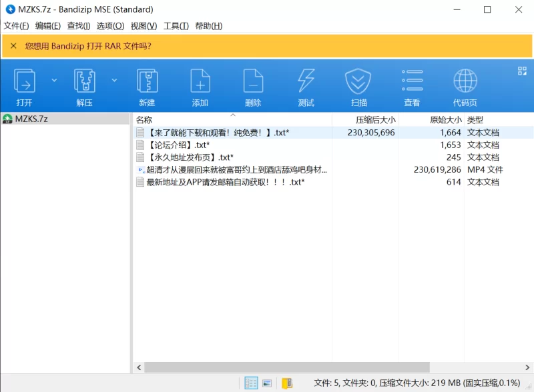Open the 查找(I) menu

coord(79,26)
